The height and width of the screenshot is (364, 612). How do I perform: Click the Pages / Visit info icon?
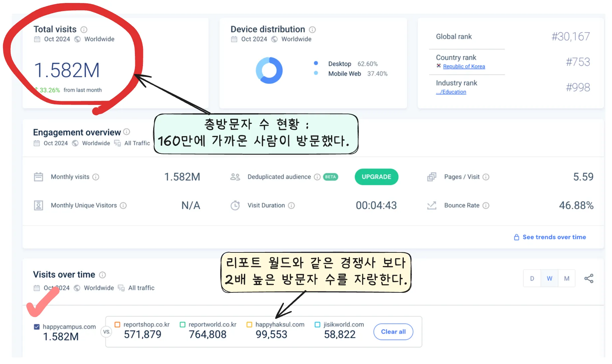click(x=486, y=177)
